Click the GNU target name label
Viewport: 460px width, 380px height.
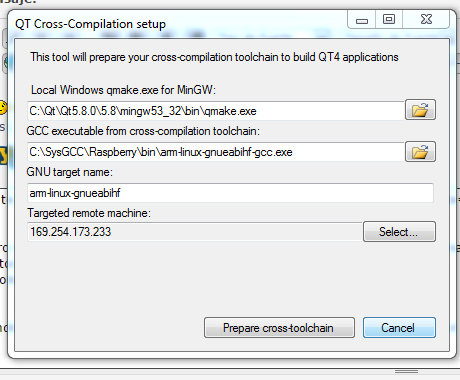tap(69, 172)
